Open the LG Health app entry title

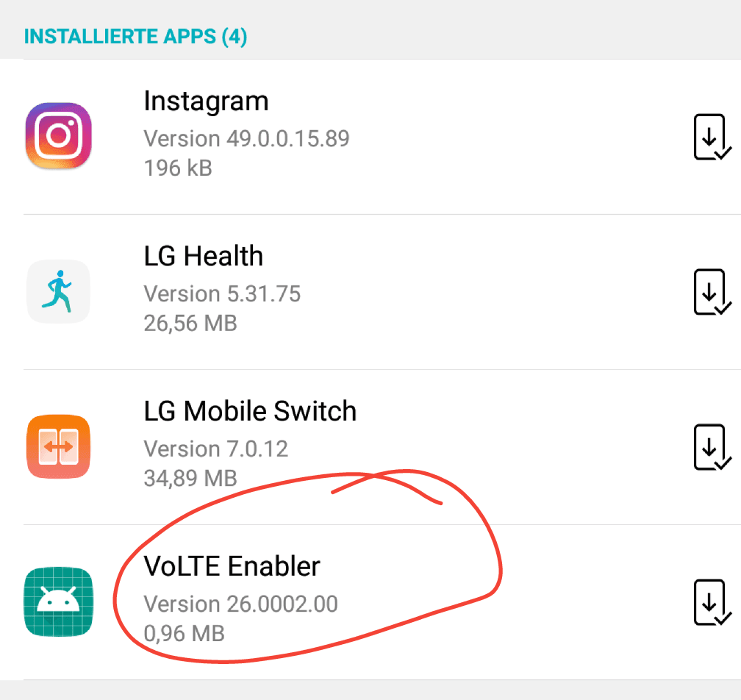203,256
